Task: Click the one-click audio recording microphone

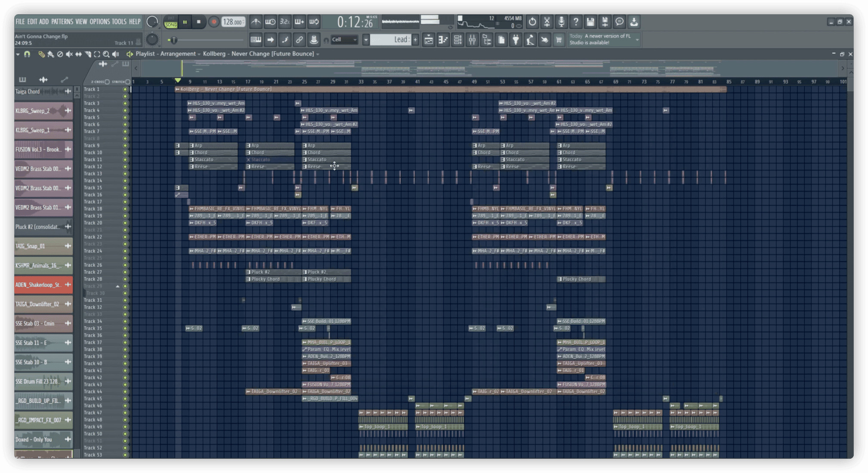Action: tap(561, 21)
